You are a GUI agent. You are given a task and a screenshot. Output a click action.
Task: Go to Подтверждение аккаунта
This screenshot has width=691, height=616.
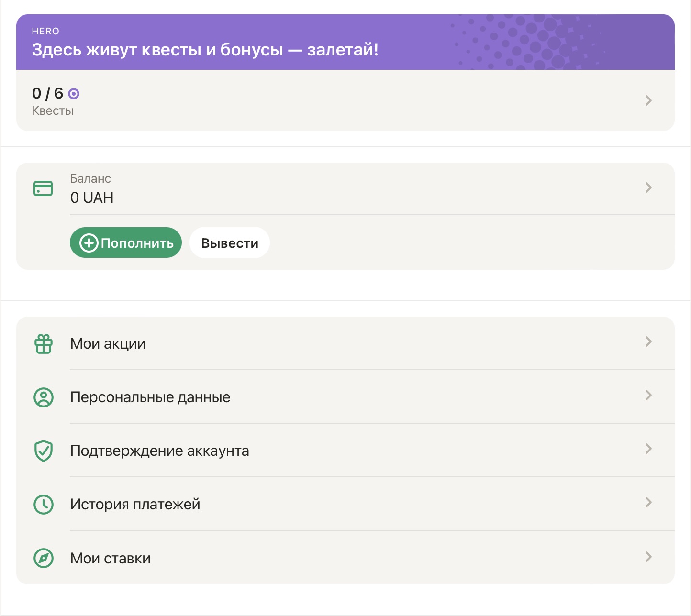tap(345, 451)
